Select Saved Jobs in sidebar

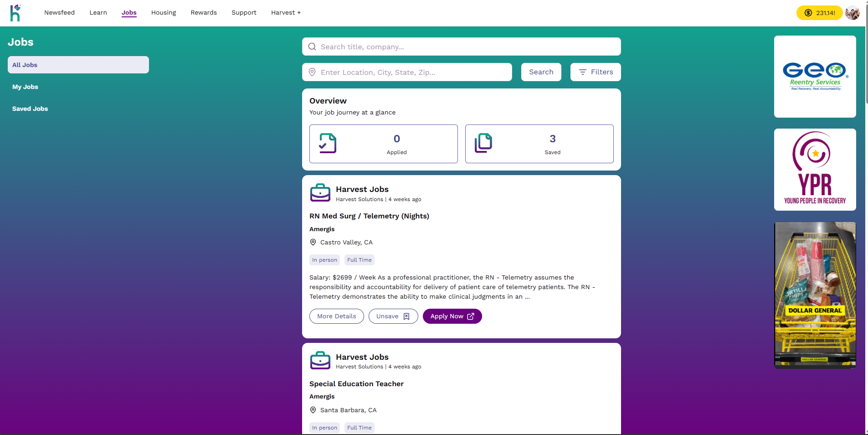pyautogui.click(x=30, y=109)
